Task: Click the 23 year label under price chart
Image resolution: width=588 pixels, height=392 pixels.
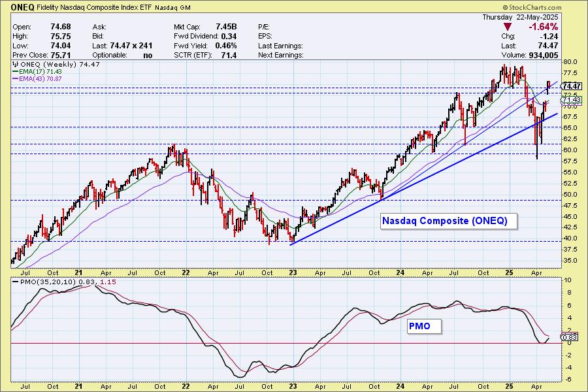Action: pyautogui.click(x=293, y=272)
